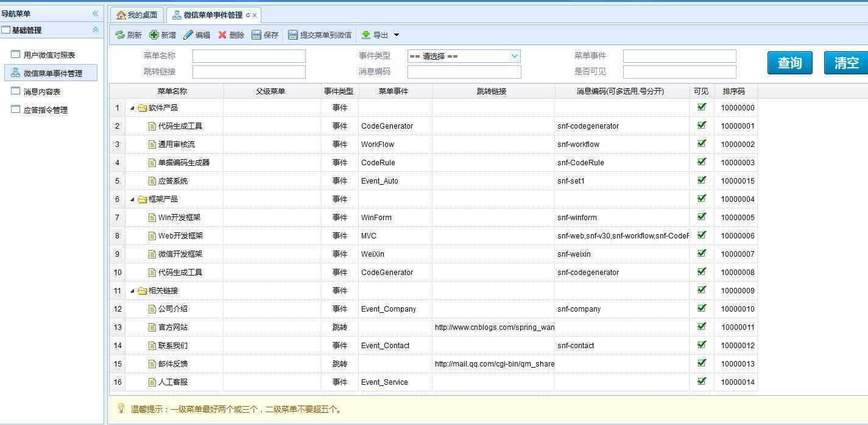The width and height of the screenshot is (868, 425).
Task: Toggle 可见 checkbox for 软件产品 row
Action: 702,107
